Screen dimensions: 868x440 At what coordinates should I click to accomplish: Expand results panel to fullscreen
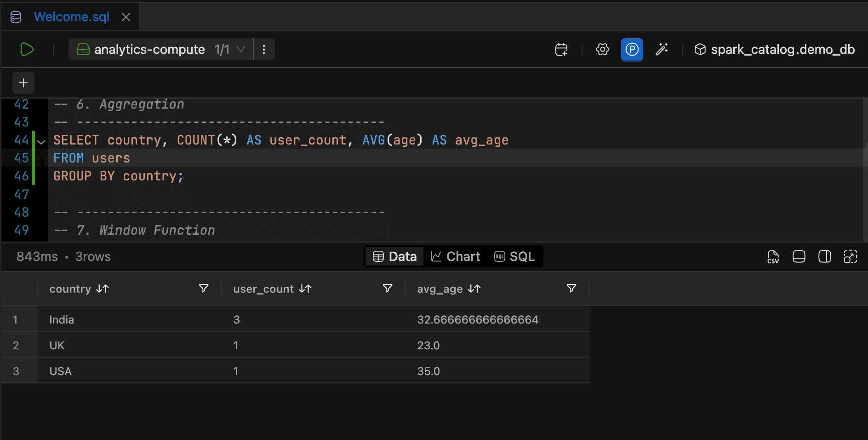(850, 257)
